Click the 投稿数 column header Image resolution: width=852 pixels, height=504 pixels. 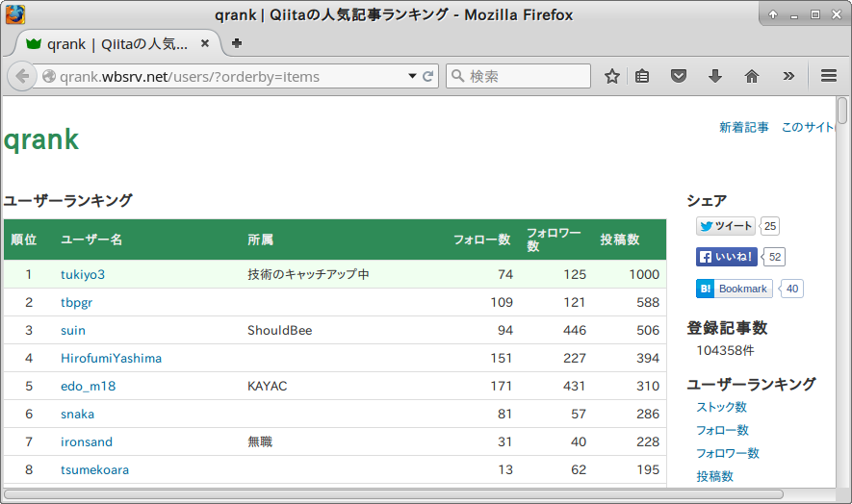[619, 239]
